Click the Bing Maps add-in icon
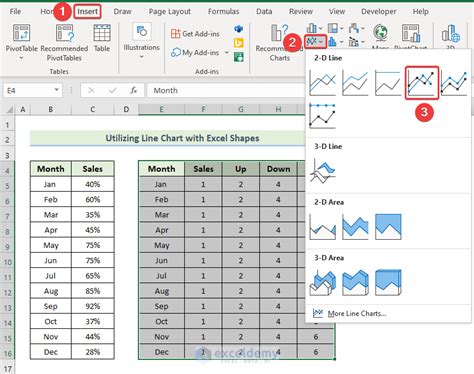This screenshot has width=474, height=374. point(239,43)
